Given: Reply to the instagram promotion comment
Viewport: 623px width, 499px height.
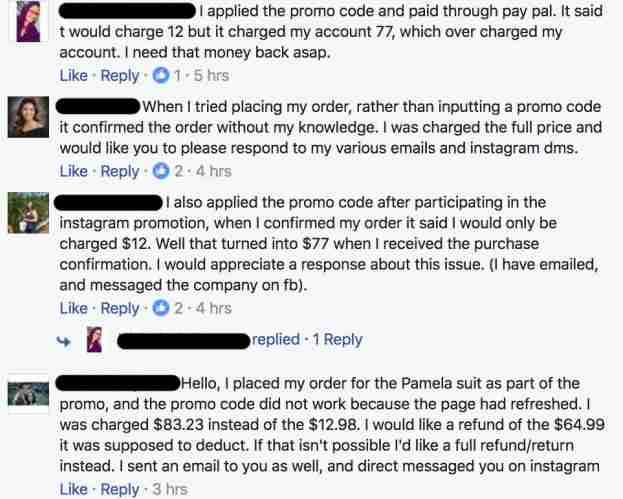Looking at the screenshot, I should tap(120, 308).
